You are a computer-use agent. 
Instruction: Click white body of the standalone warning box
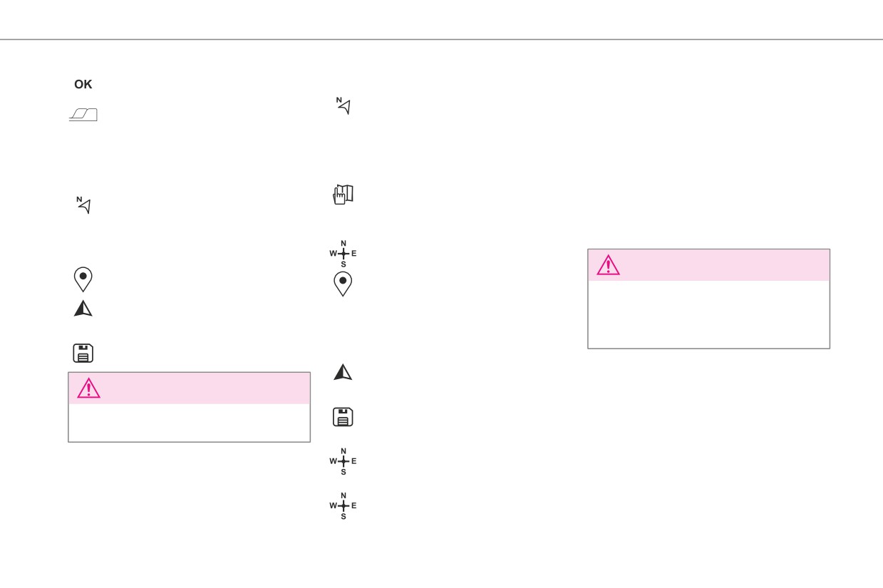click(708, 314)
